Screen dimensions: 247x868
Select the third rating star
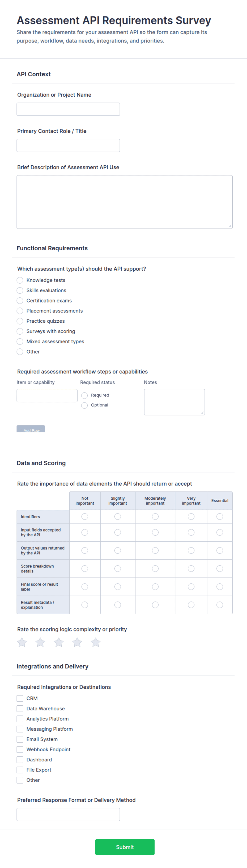click(x=59, y=642)
